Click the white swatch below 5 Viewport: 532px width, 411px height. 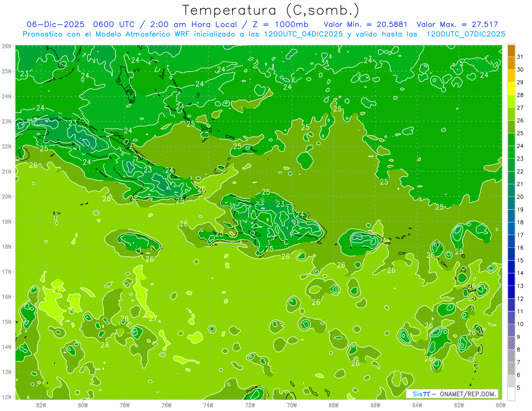coord(511,394)
